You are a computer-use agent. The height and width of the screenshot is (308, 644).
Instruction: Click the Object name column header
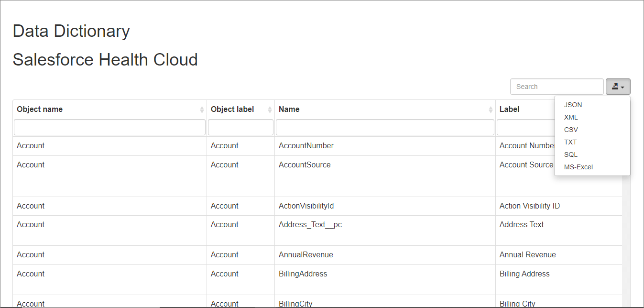pos(109,109)
